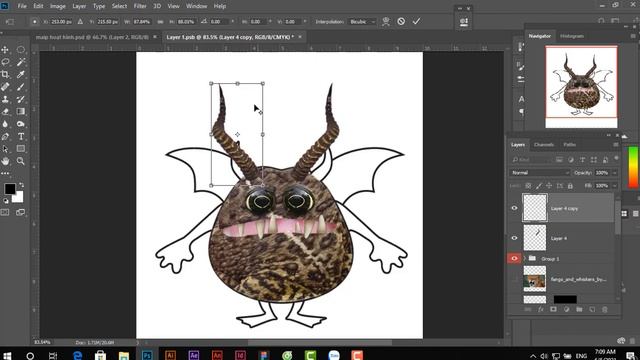Select the Rectangle shape tool

[20, 149]
